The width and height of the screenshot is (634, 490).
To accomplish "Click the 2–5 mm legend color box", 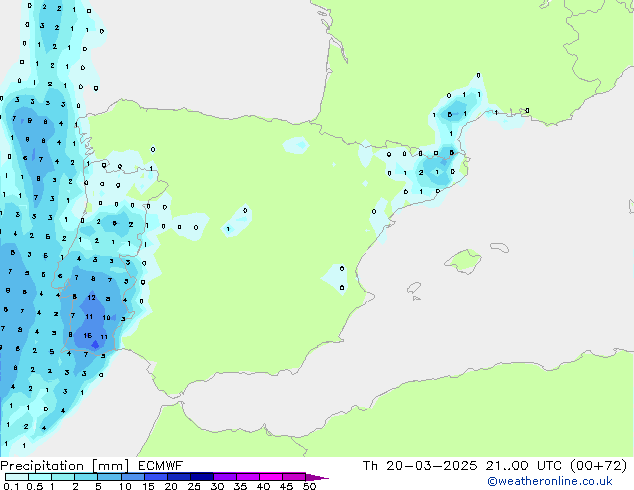I will (86, 477).
